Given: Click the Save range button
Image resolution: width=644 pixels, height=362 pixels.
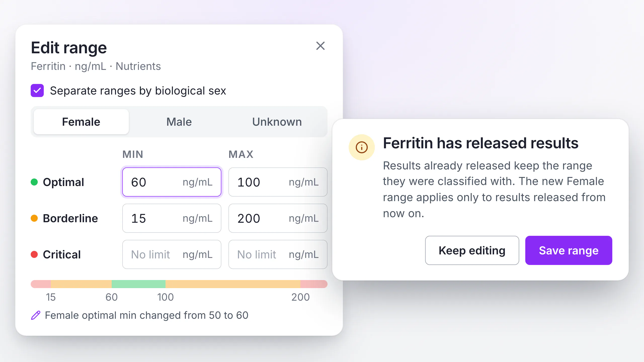Looking at the screenshot, I should point(569,250).
